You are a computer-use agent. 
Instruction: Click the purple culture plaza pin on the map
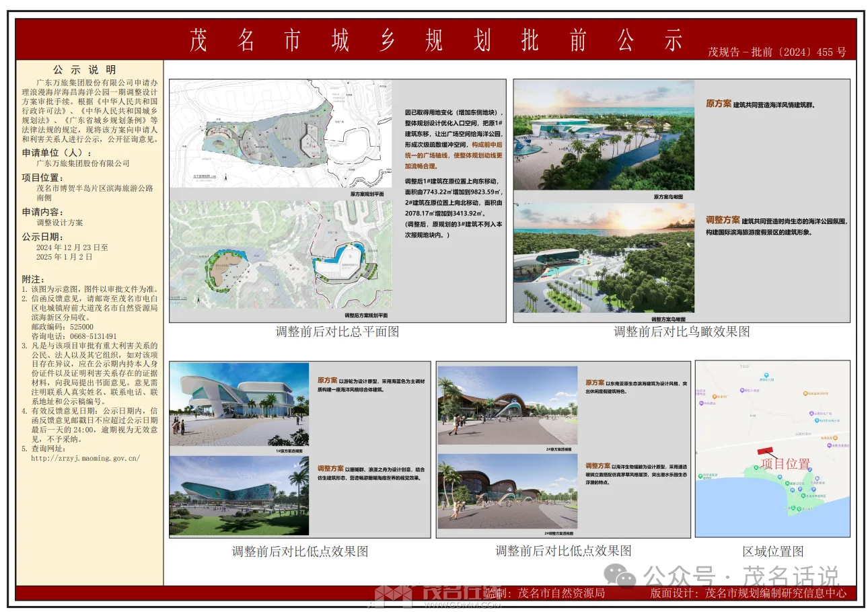(811, 413)
